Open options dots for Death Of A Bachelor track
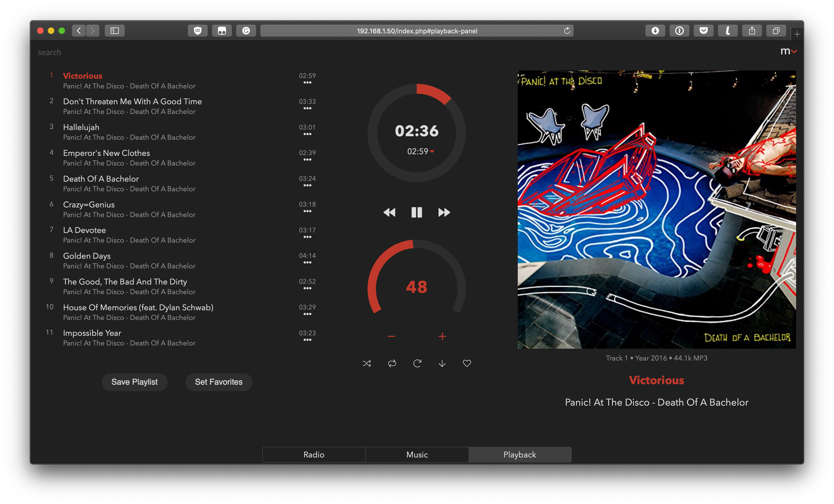The width and height of the screenshot is (834, 504). 307,186
